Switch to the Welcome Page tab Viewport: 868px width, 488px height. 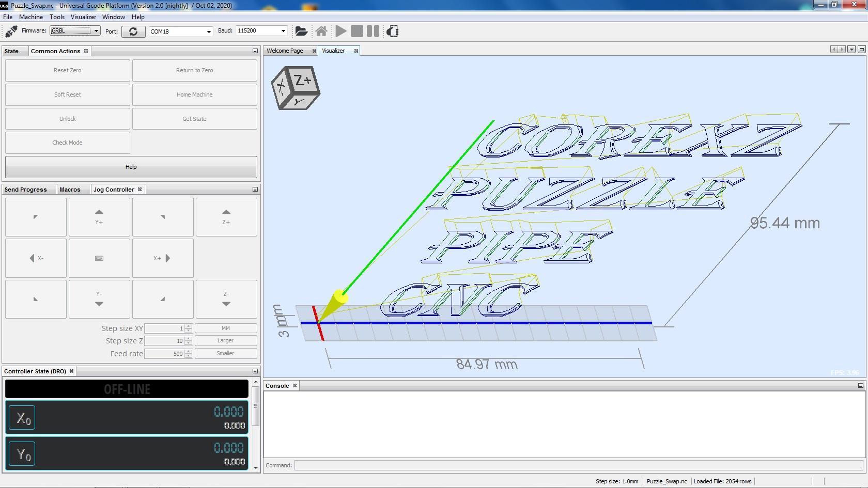tap(285, 51)
